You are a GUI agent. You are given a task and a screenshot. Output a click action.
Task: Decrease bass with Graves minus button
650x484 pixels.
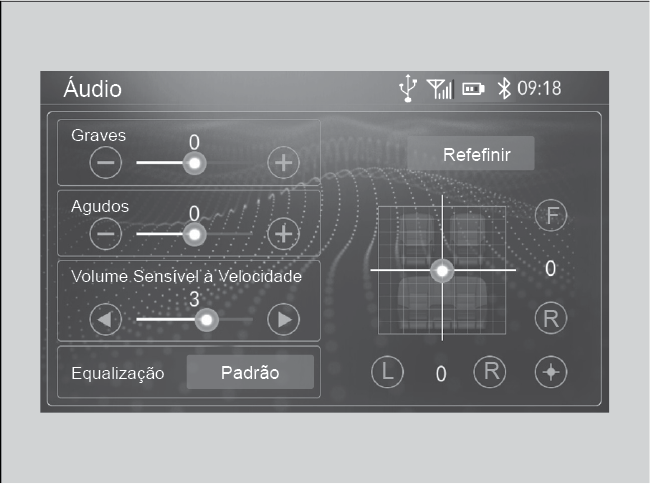pyautogui.click(x=106, y=162)
